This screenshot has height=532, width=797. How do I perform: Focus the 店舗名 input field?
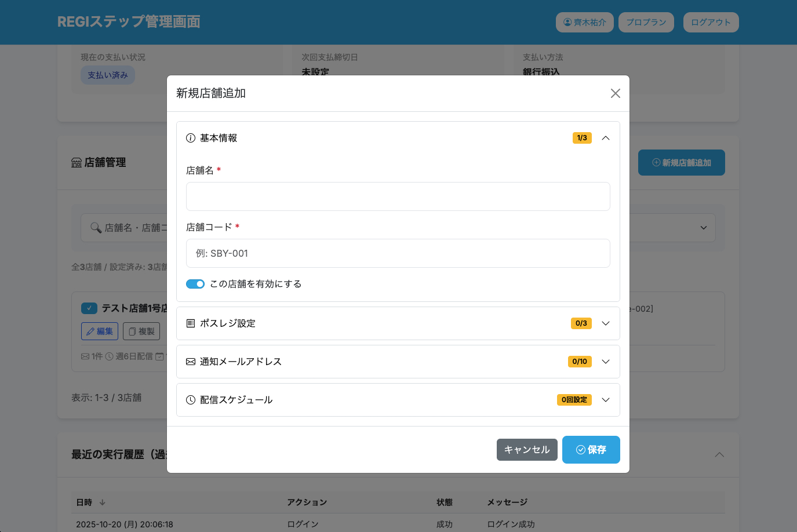click(x=398, y=196)
